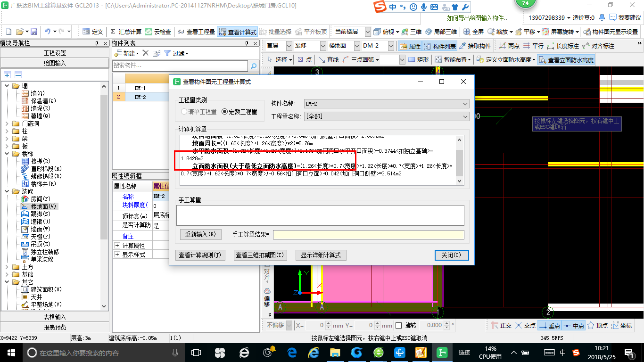Toggle 查看计算式 view formula tool
Viewport: 644px width, 362px height.
tap(238, 32)
